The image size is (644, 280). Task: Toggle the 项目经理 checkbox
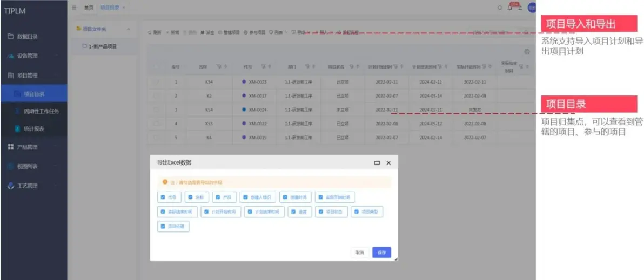tap(163, 227)
